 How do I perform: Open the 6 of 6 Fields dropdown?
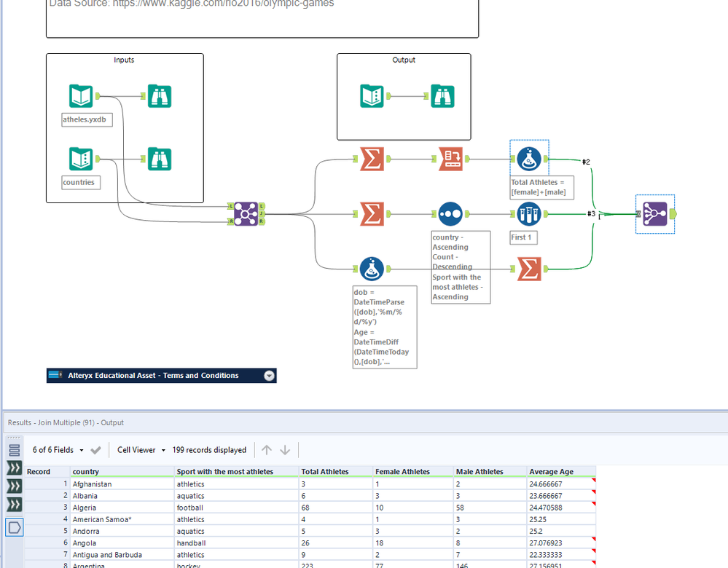point(58,450)
